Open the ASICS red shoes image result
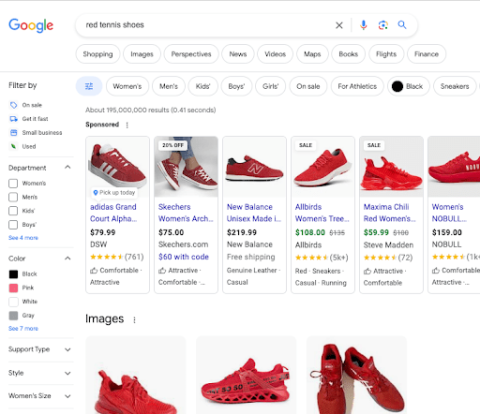This screenshot has width=480, height=414. 356,375
